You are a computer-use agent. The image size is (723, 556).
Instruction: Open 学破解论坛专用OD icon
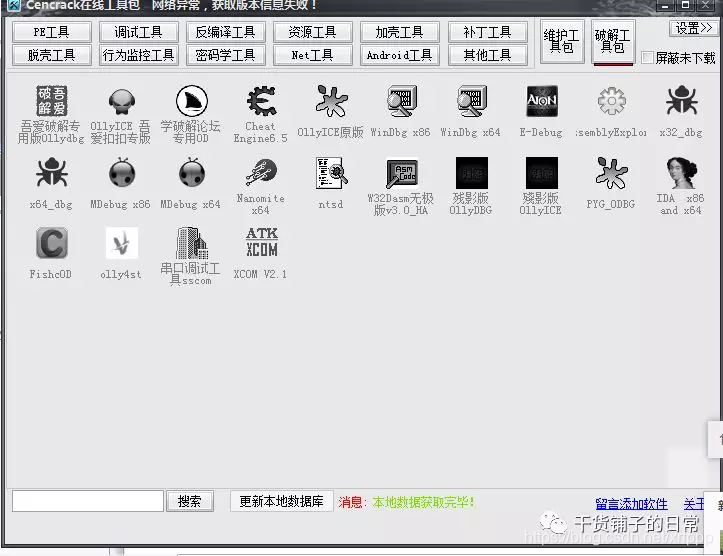pos(192,101)
